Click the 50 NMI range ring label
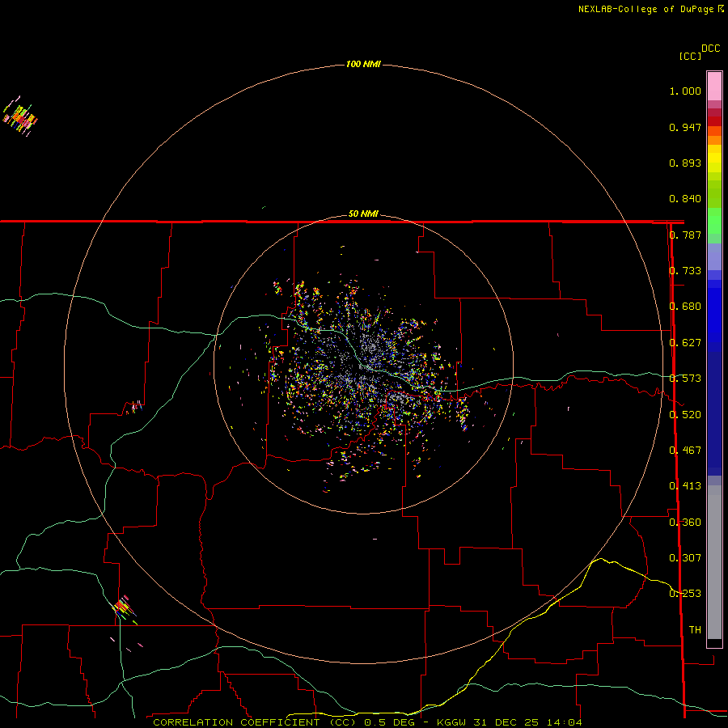This screenshot has width=728, height=728. pos(363,214)
